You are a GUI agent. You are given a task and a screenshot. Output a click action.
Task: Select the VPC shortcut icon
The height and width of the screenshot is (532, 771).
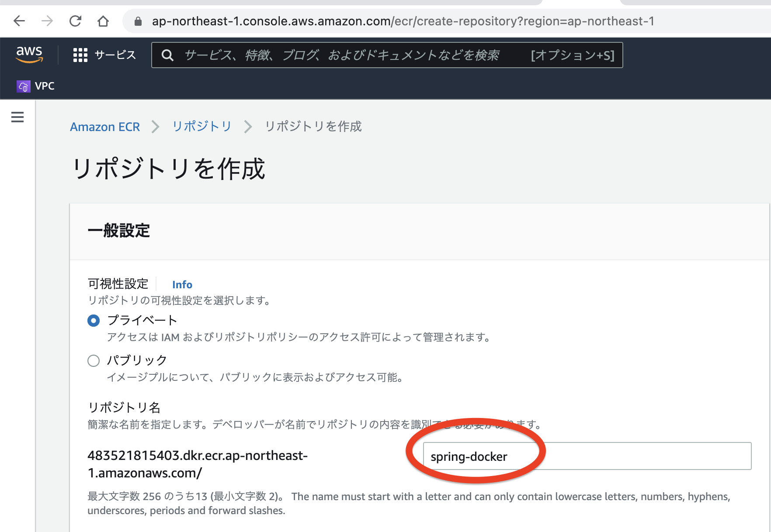pyautogui.click(x=23, y=86)
